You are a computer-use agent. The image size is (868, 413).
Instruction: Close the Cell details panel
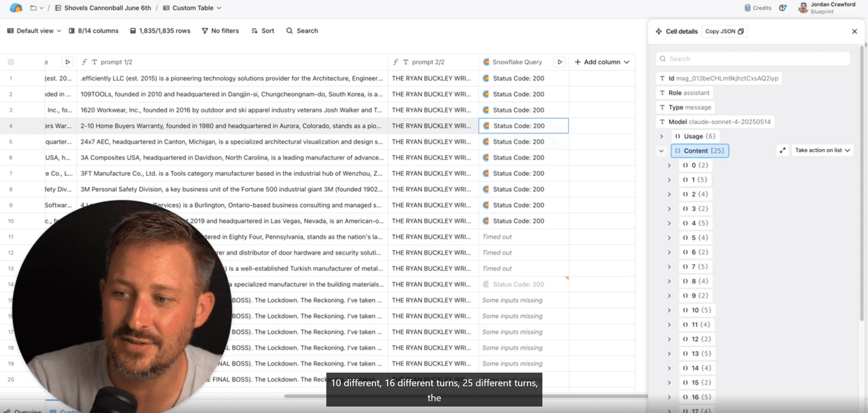point(854,31)
